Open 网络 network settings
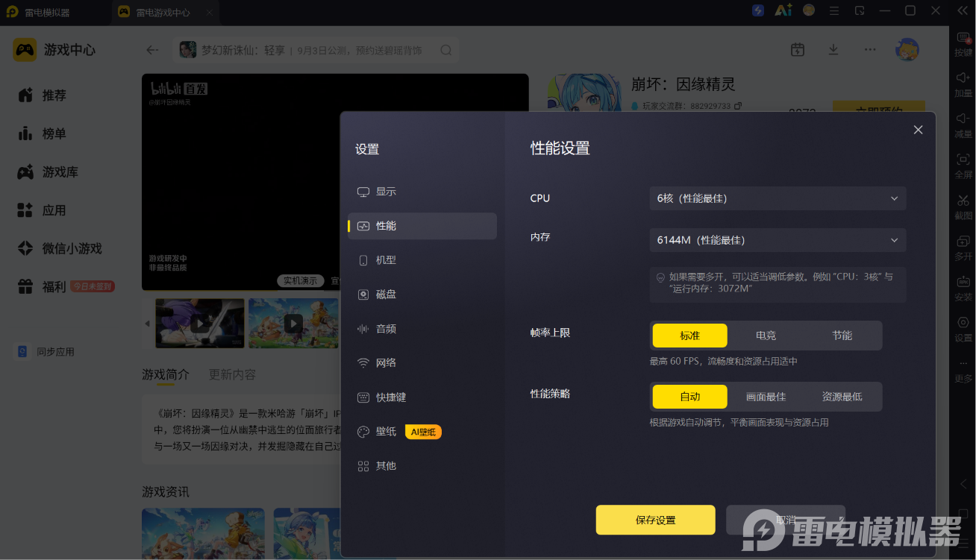This screenshot has width=976, height=560. coord(422,363)
